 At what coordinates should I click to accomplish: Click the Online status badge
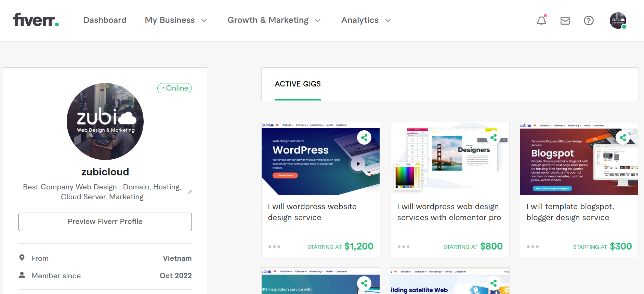(174, 88)
